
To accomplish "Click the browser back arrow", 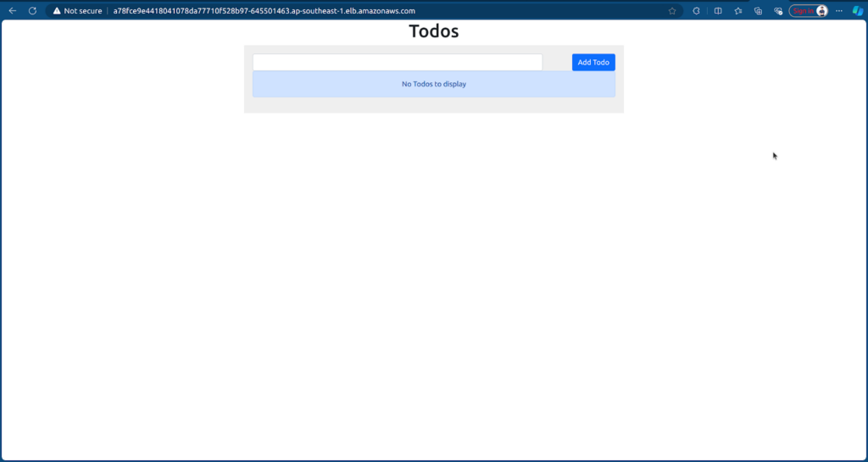I will 12,11.
